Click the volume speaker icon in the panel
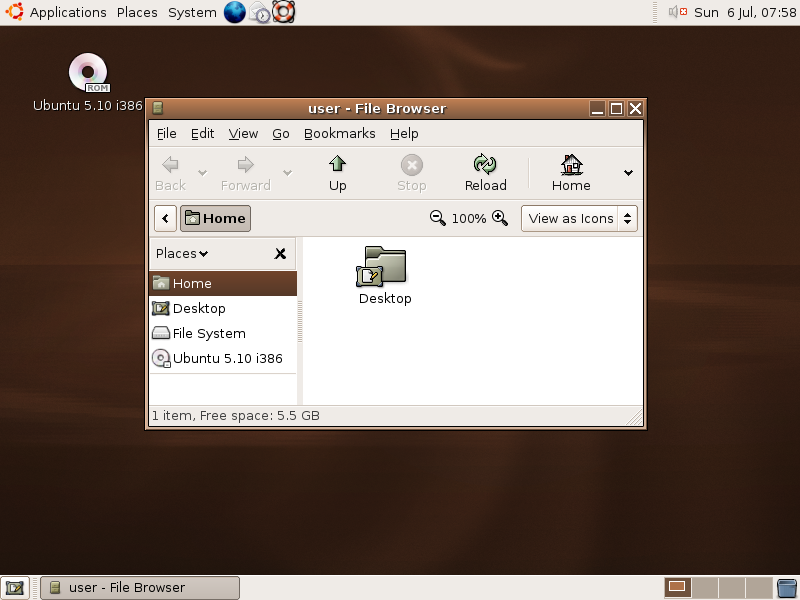 [x=673, y=12]
